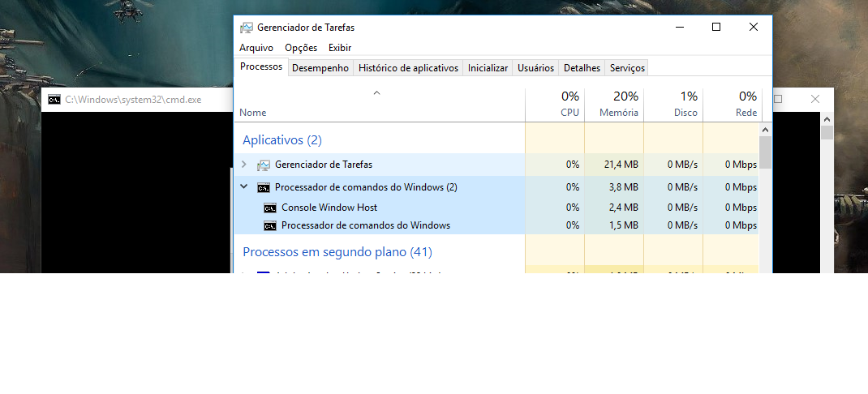Maximize the Task Manager window
The width and height of the screenshot is (868, 394).
click(716, 27)
